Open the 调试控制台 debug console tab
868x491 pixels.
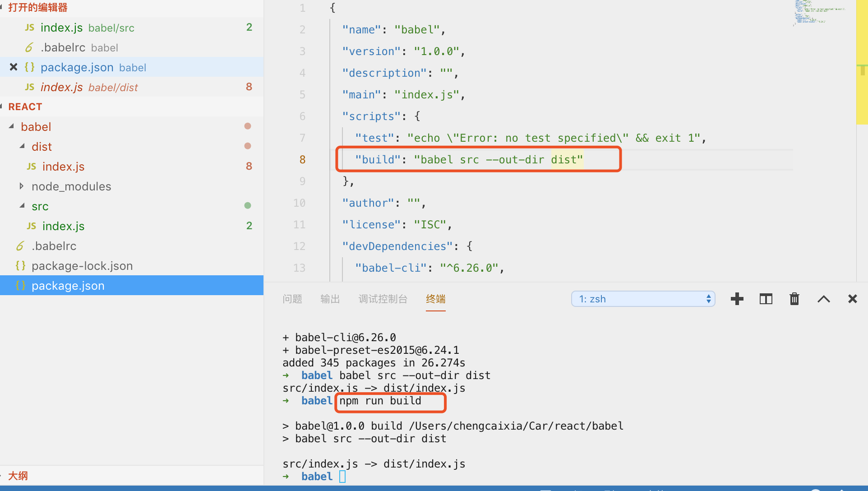click(383, 299)
